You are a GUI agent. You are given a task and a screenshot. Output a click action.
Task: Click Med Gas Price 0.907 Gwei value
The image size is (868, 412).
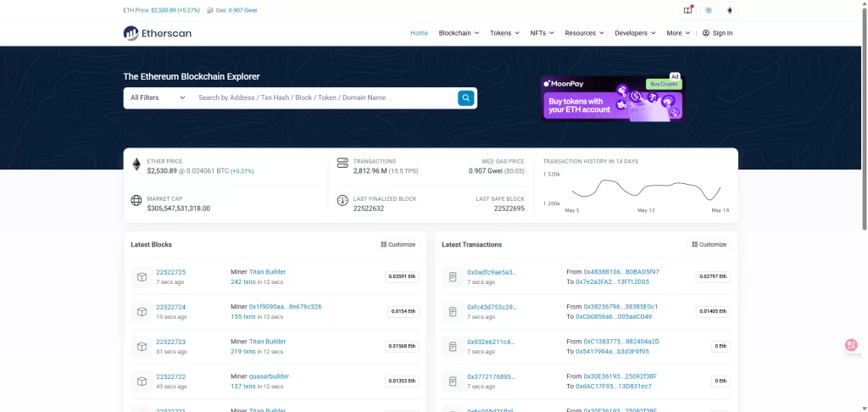click(x=486, y=171)
